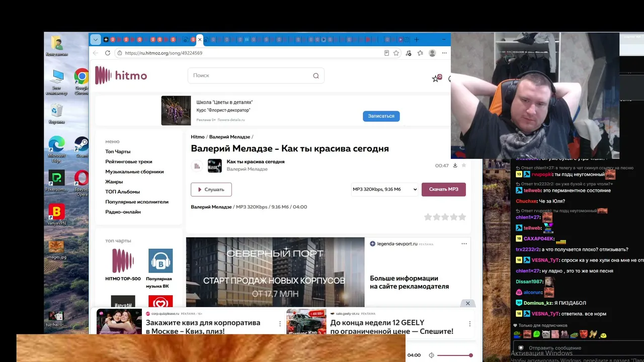644x362 pixels.
Task: Open the MP3 320Kbps quality dropdown
Action: point(385,190)
